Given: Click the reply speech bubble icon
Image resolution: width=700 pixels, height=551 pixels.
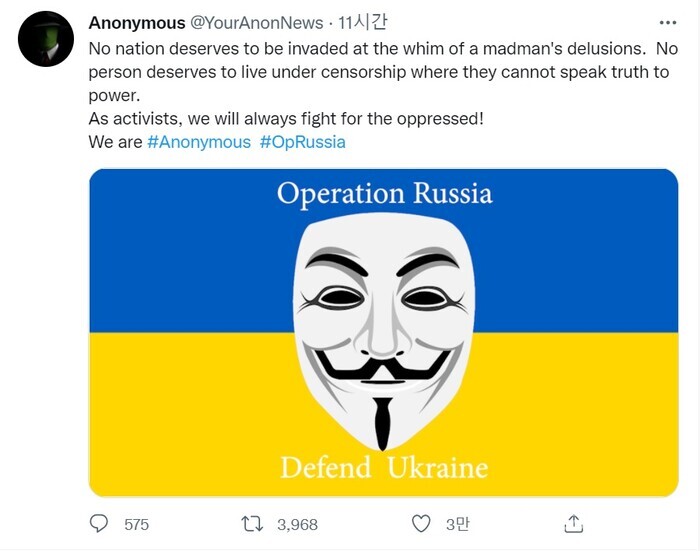Looking at the screenshot, I should (99, 523).
